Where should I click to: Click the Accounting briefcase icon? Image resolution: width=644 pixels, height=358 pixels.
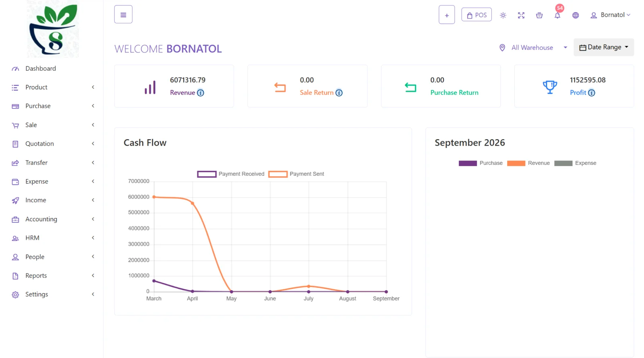(15, 219)
